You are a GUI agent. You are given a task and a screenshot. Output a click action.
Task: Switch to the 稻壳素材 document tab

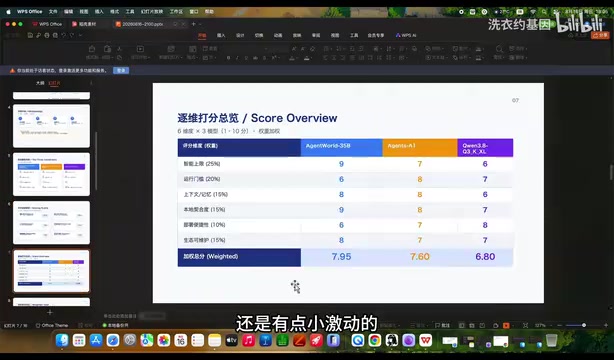tap(84, 24)
